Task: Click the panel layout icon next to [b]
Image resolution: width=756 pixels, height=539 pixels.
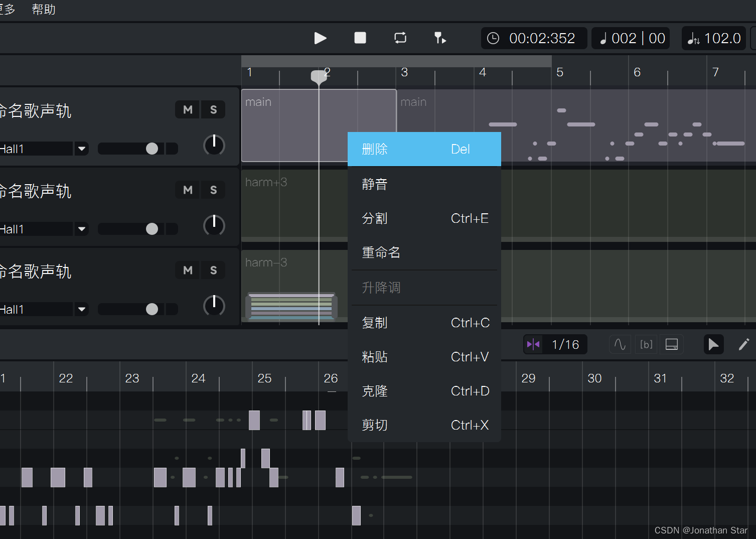Action: [672, 344]
